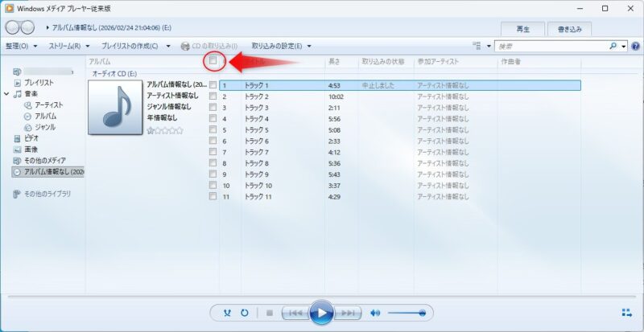The width and height of the screenshot is (644, 332).
Task: Click the back navigation arrow
Action: click(12, 27)
